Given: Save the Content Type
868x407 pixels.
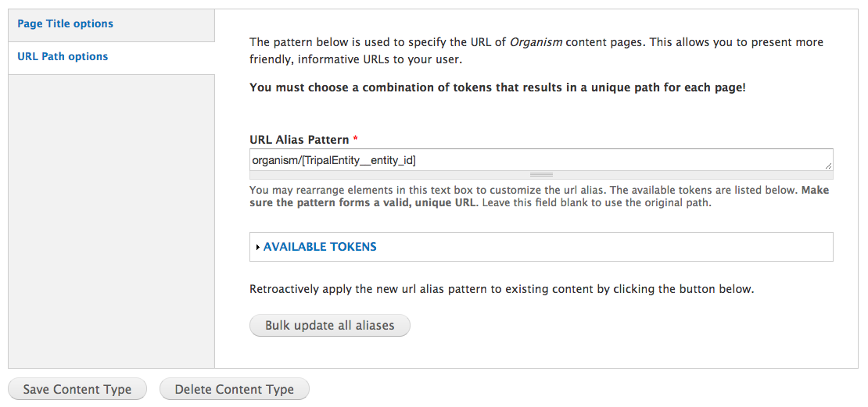Looking at the screenshot, I should tap(77, 389).
